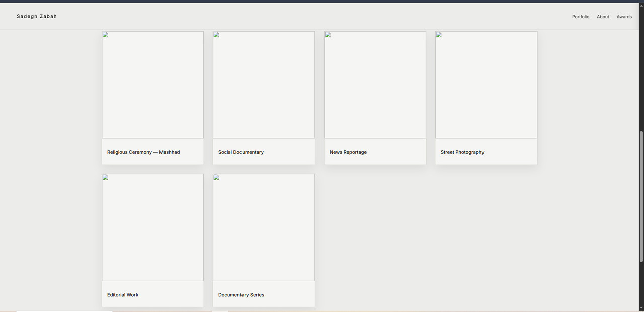The image size is (644, 312).
Task: Click the Street Photography caption text
Action: (x=462, y=152)
